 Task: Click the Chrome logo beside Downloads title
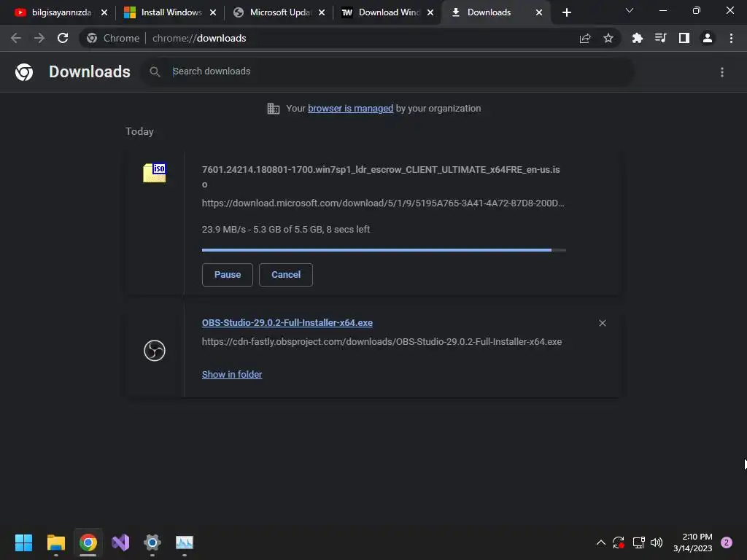coord(24,72)
